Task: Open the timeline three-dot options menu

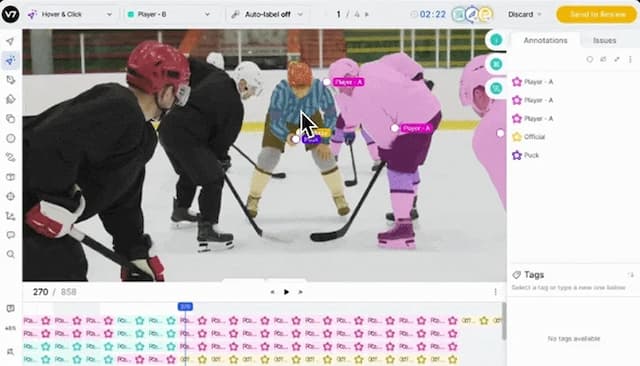Action: click(495, 292)
